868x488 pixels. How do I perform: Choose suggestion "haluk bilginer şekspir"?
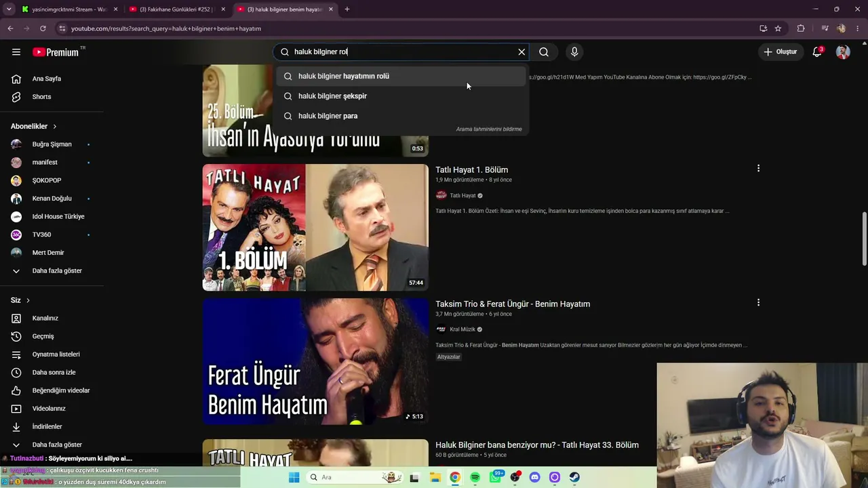point(400,96)
